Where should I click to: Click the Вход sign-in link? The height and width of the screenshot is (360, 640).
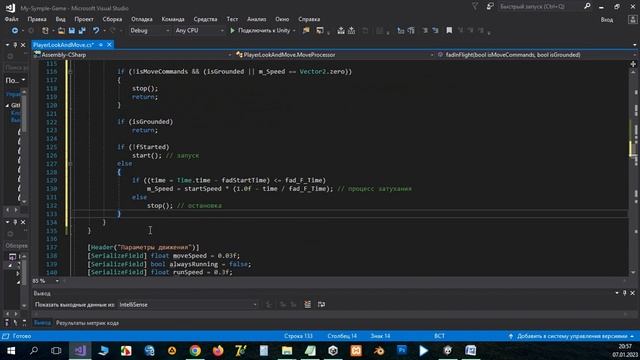pyautogui.click(x=607, y=20)
